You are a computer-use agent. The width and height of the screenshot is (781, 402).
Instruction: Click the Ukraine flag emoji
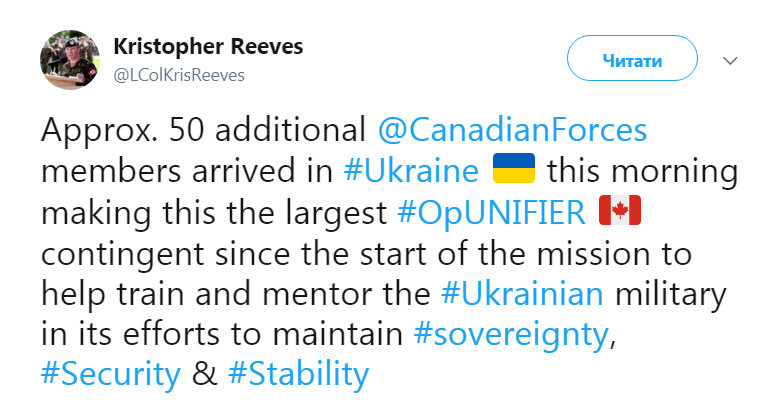515,170
